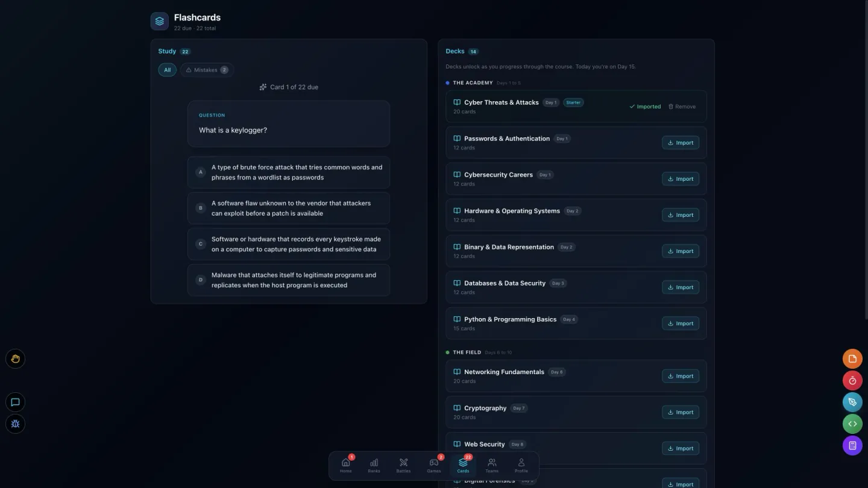Choose answer C about recording keystrokes
Image resolution: width=868 pixels, height=488 pixels.
(x=289, y=244)
